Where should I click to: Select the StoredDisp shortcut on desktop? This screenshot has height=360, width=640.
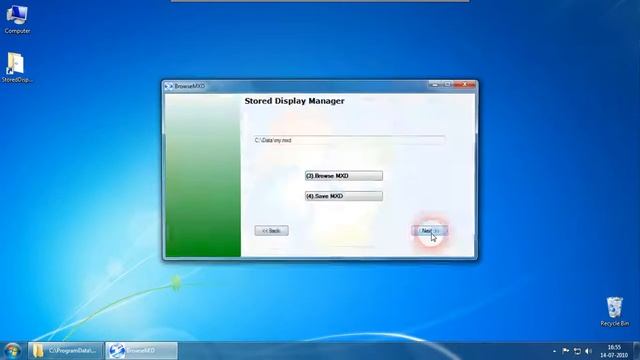point(16,67)
